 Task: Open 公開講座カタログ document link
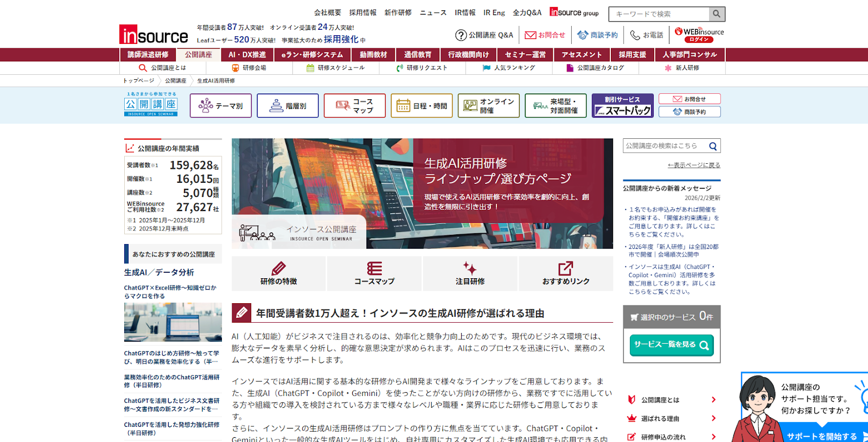click(x=595, y=68)
